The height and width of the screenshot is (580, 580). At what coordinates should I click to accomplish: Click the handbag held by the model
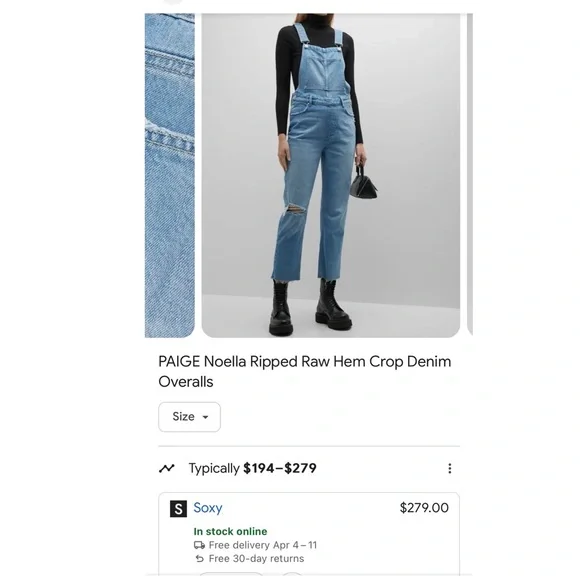(x=362, y=183)
